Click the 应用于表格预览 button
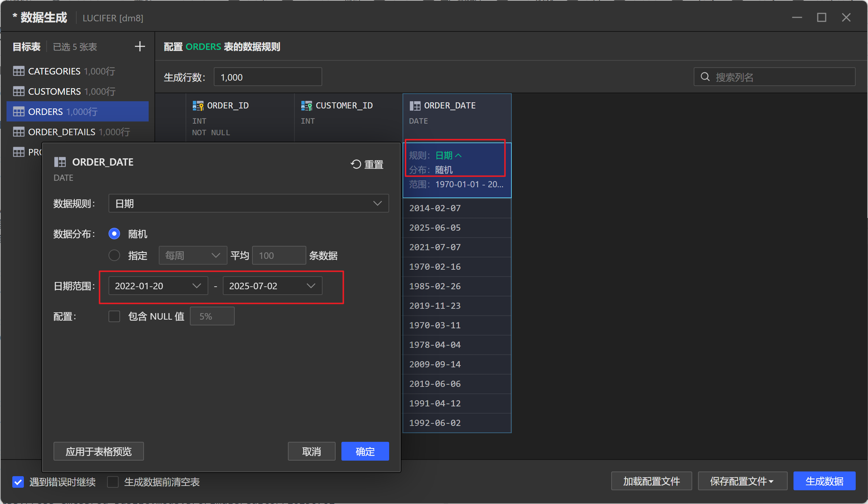The image size is (868, 504). pos(98,451)
